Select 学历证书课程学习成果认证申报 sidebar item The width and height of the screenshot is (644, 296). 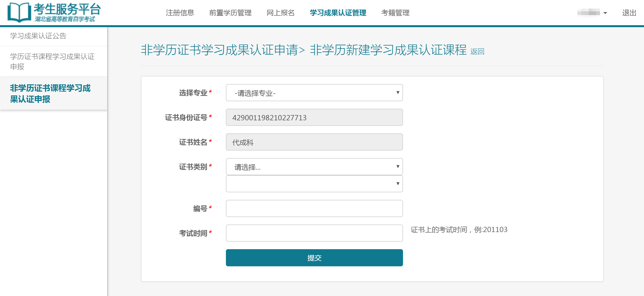point(52,61)
